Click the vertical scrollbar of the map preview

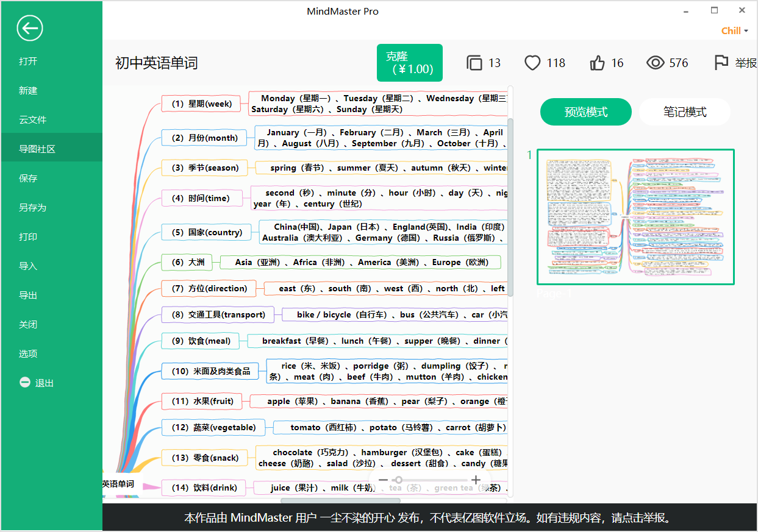tap(510, 207)
